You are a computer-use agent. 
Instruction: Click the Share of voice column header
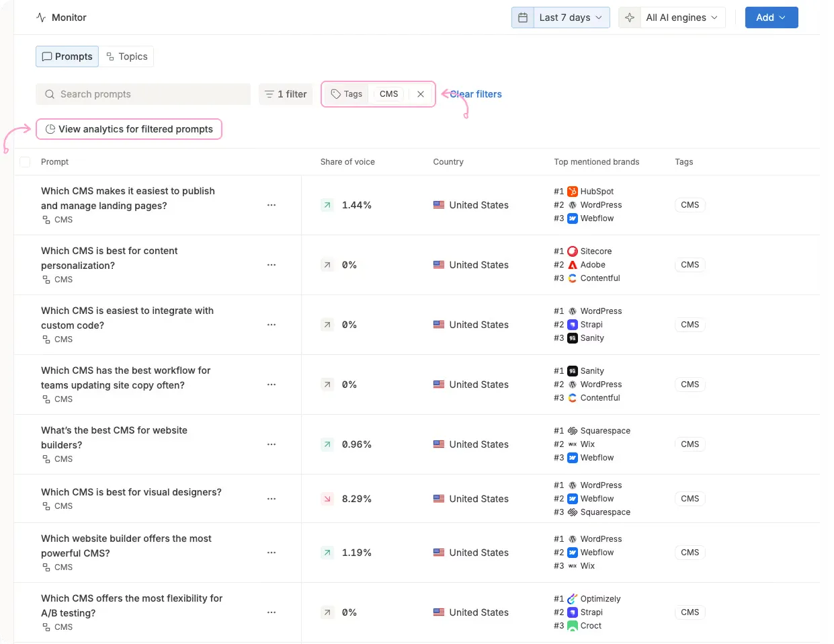click(347, 162)
